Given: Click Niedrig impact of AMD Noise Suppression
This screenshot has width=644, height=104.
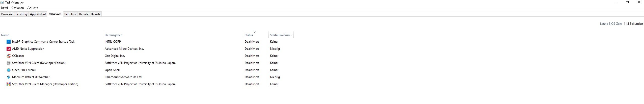Looking at the screenshot, I should point(275,49).
